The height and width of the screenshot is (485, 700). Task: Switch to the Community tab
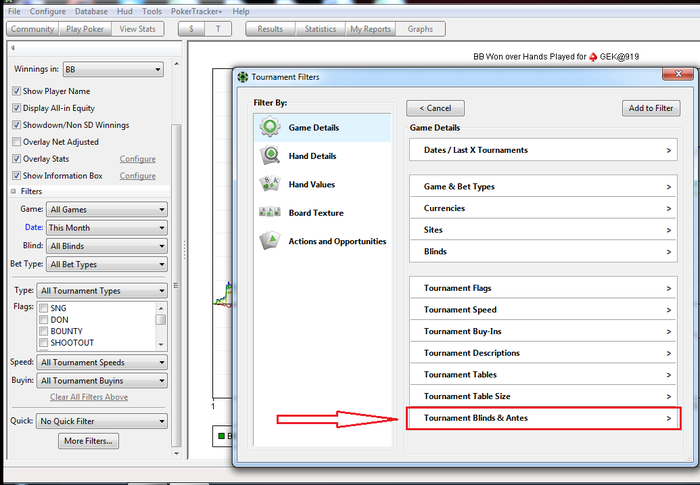[33, 29]
